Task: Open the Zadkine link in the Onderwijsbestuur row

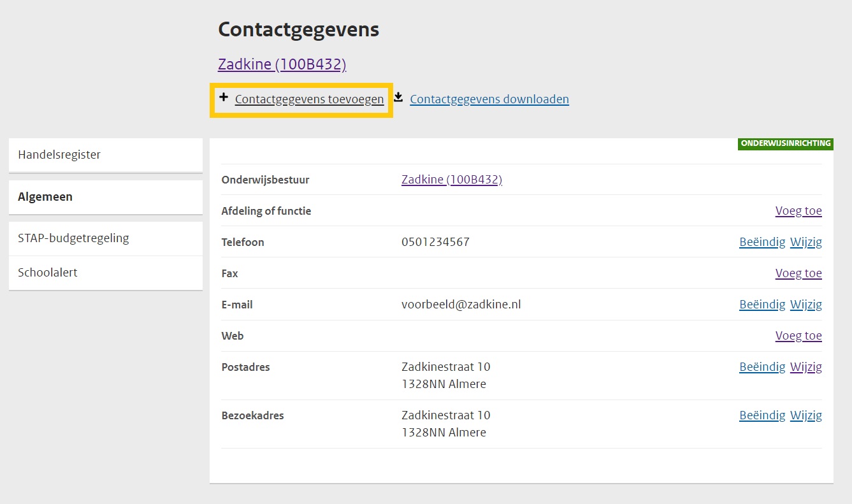Action: (x=452, y=180)
